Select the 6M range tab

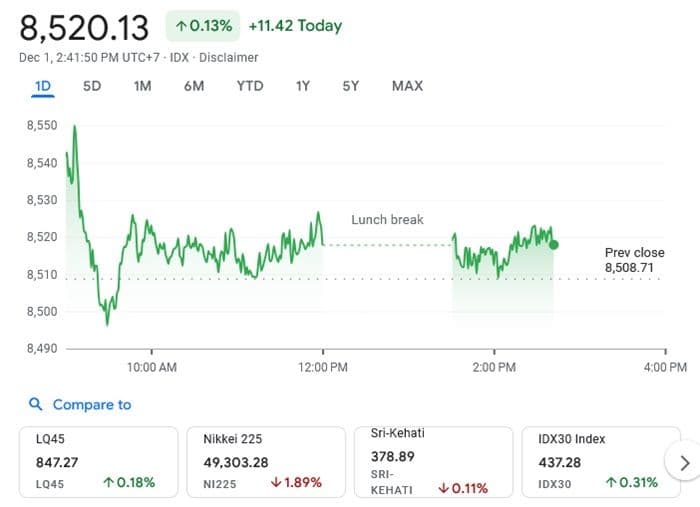click(x=194, y=86)
